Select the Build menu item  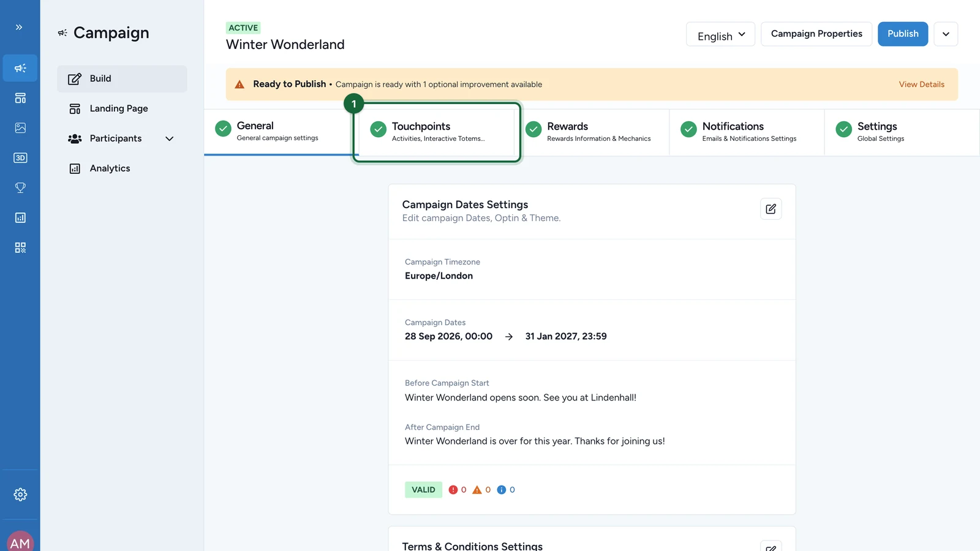click(122, 79)
